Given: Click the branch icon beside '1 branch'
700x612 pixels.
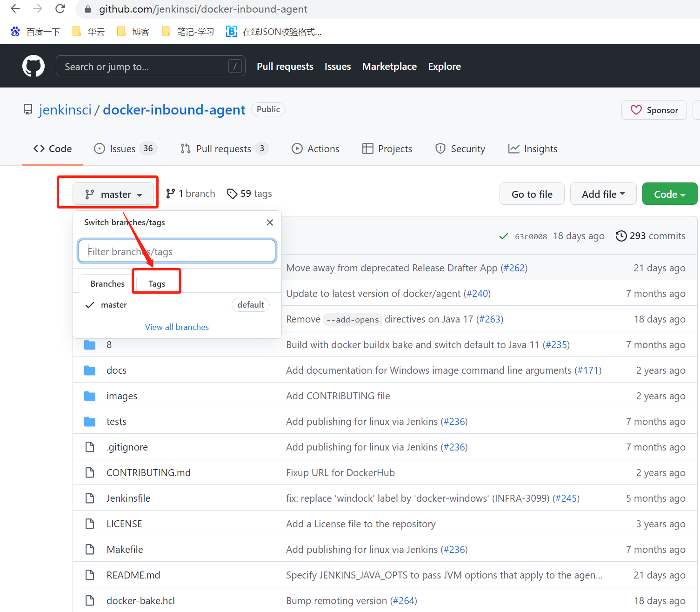Looking at the screenshot, I should pos(172,193).
